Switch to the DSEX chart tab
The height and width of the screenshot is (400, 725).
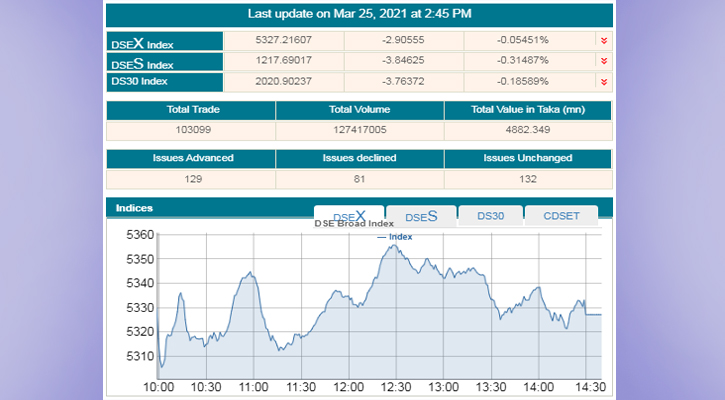pos(348,216)
